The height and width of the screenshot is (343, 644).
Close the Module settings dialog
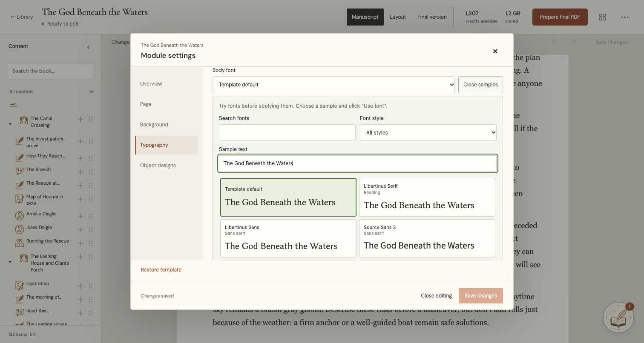(495, 51)
